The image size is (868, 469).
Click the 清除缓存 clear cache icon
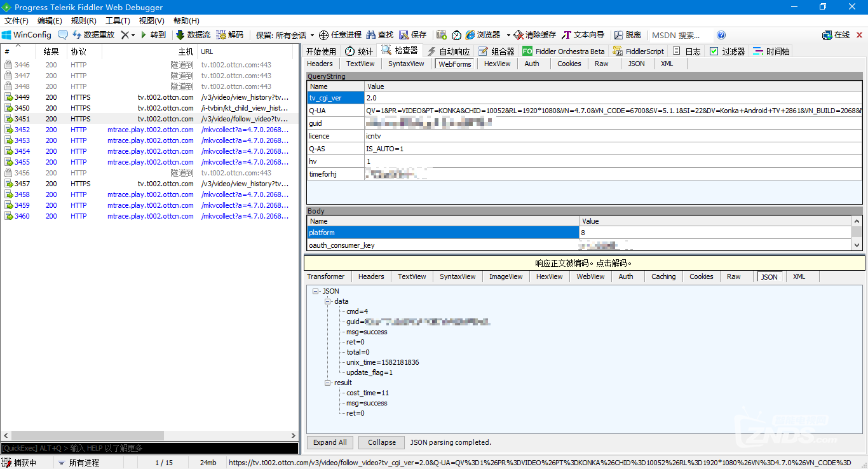[519, 35]
